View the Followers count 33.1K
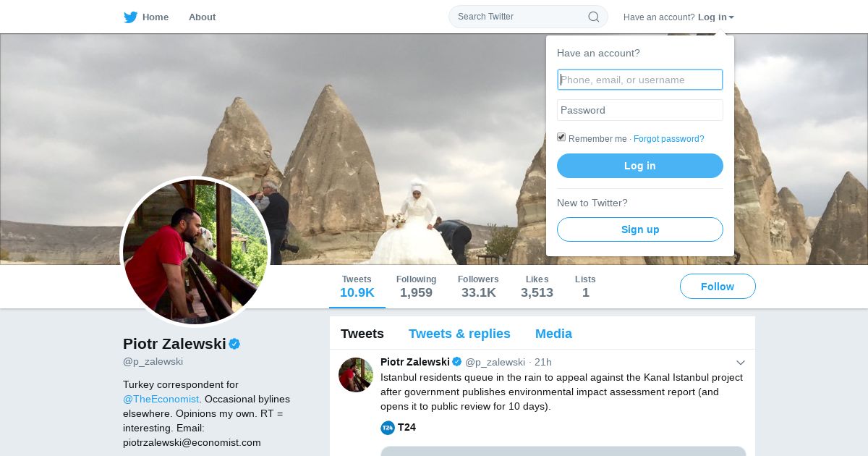Image resolution: width=868 pixels, height=456 pixels. click(x=478, y=287)
